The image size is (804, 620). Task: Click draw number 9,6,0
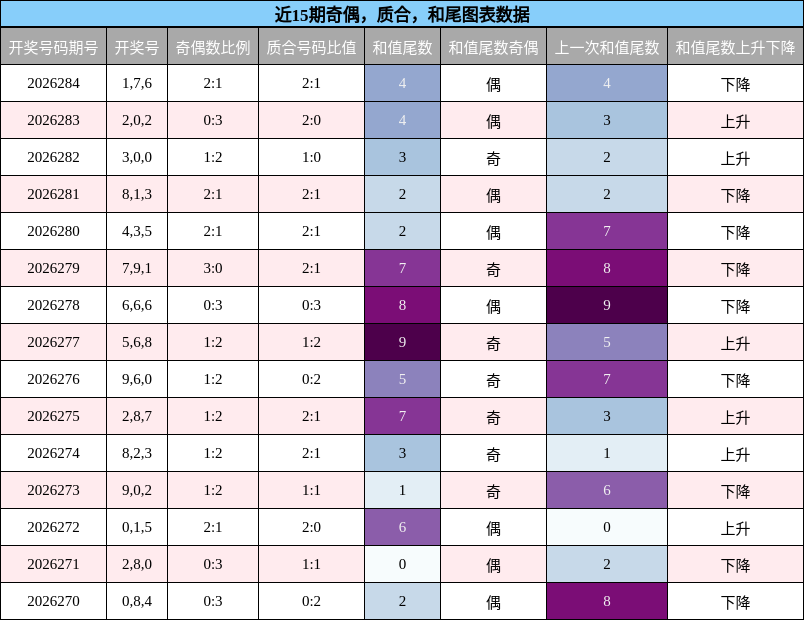[x=137, y=379]
